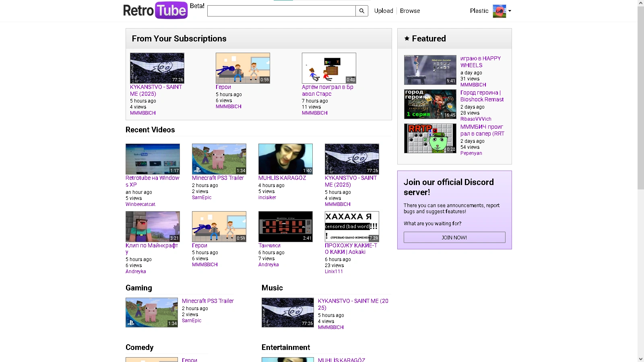
Task: Open the Танчики title link
Action: (269, 245)
